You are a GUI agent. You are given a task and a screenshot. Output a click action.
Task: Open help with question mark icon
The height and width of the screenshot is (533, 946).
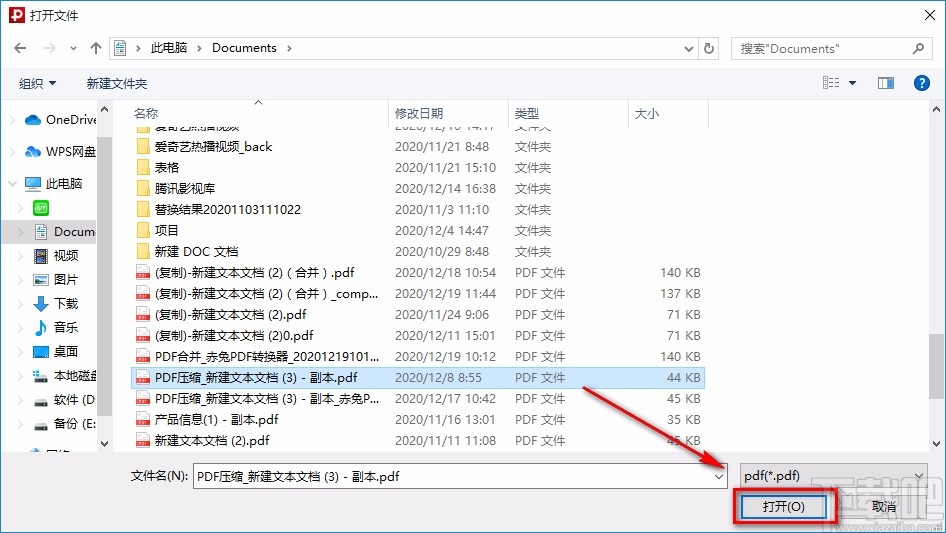pyautogui.click(x=921, y=83)
